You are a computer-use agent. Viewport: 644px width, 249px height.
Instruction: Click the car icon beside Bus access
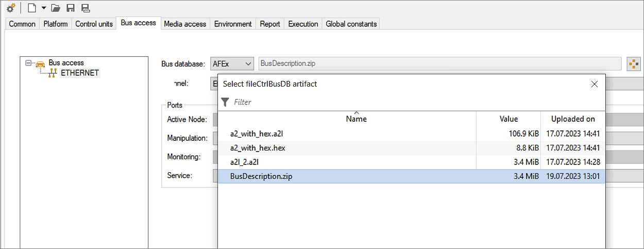tap(40, 63)
